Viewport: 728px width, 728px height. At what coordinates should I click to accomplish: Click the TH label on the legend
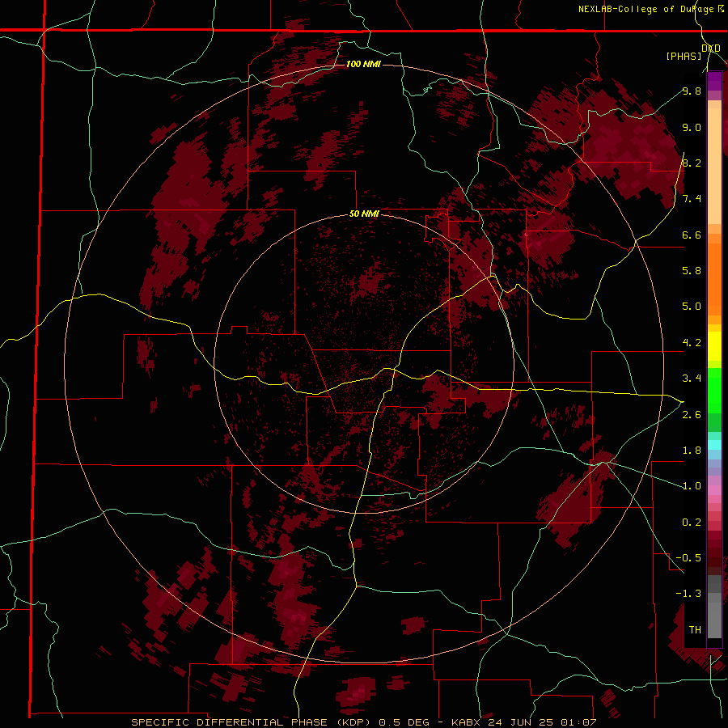click(x=695, y=630)
